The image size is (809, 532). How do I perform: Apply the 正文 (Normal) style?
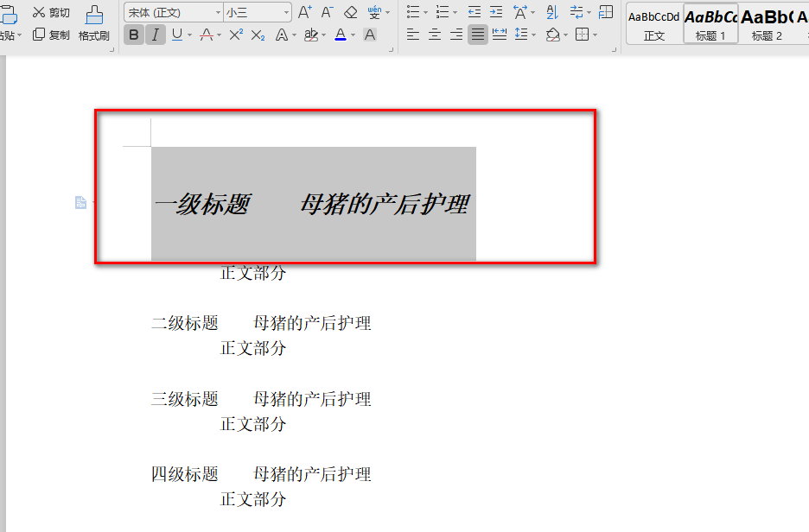click(654, 23)
